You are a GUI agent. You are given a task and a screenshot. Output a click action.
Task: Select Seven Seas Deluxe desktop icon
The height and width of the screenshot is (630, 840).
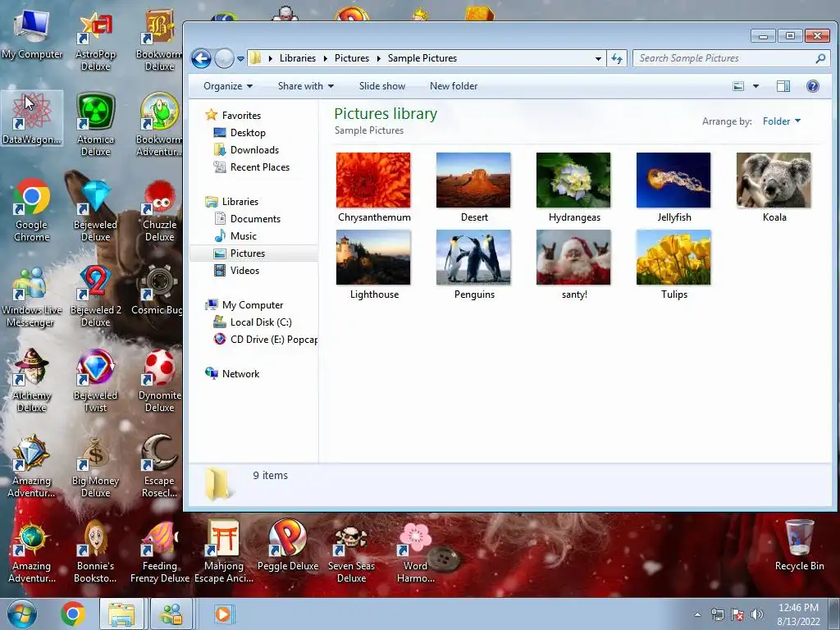[351, 552]
